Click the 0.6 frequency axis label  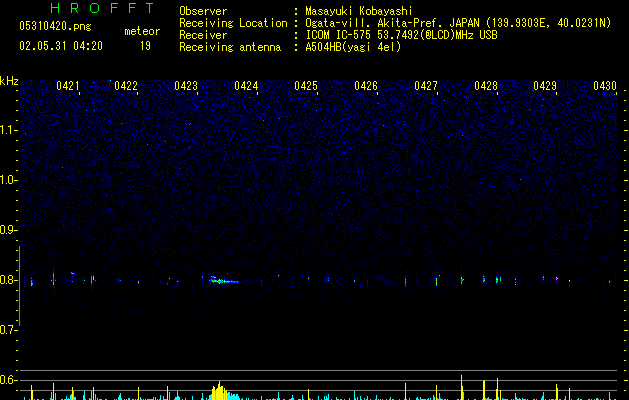(8, 380)
